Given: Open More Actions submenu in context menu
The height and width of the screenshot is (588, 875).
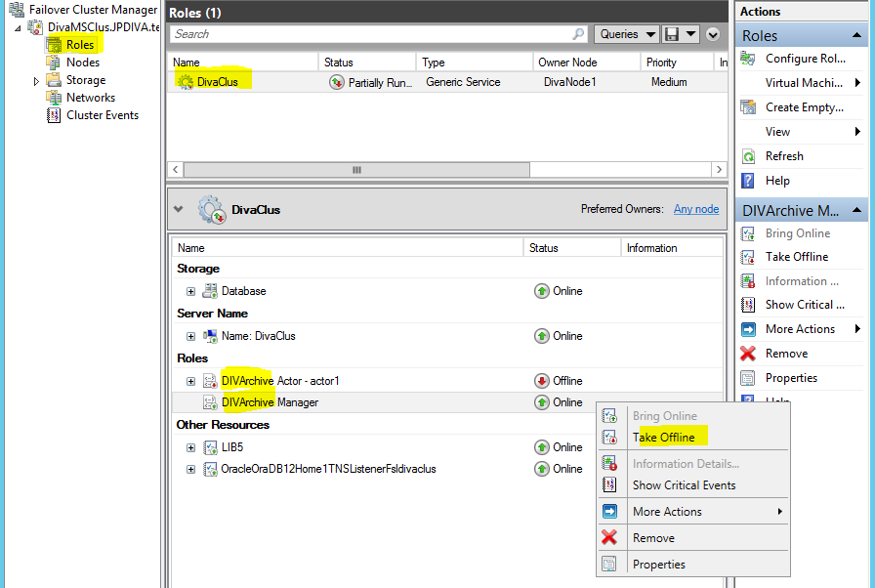Looking at the screenshot, I should tap(693, 512).
